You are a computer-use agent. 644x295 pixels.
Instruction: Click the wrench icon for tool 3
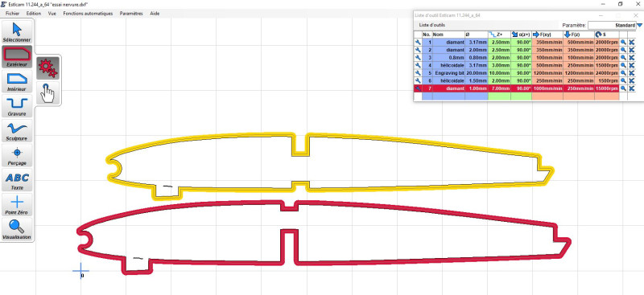(418, 57)
